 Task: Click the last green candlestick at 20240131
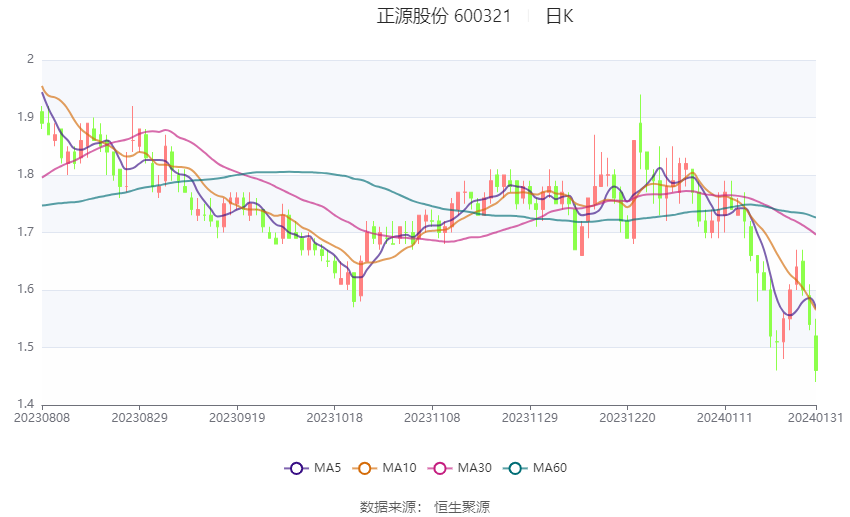click(815, 352)
